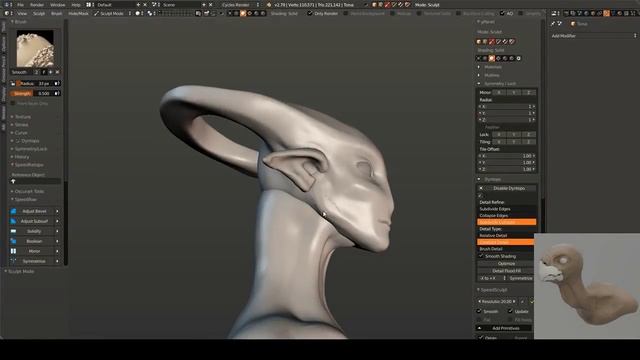The height and width of the screenshot is (360, 640).
Task: Click the pivot point icon in viewport header
Action: (151, 13)
